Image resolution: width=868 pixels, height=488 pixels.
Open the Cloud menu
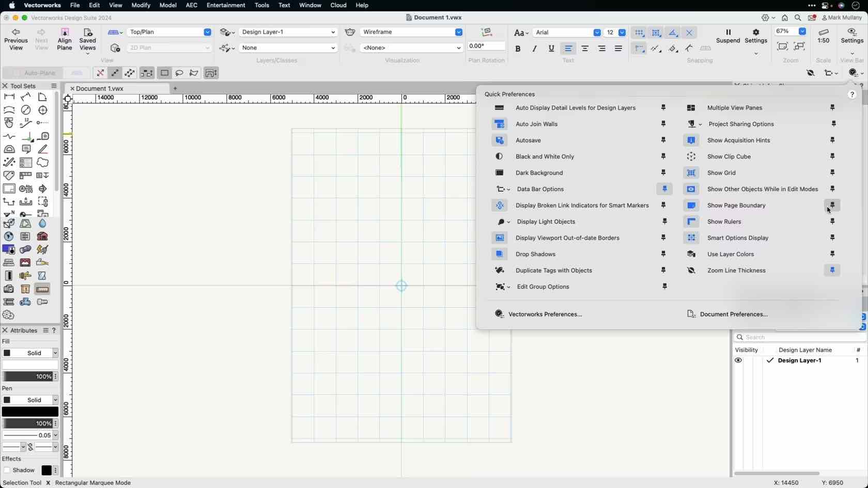338,5
